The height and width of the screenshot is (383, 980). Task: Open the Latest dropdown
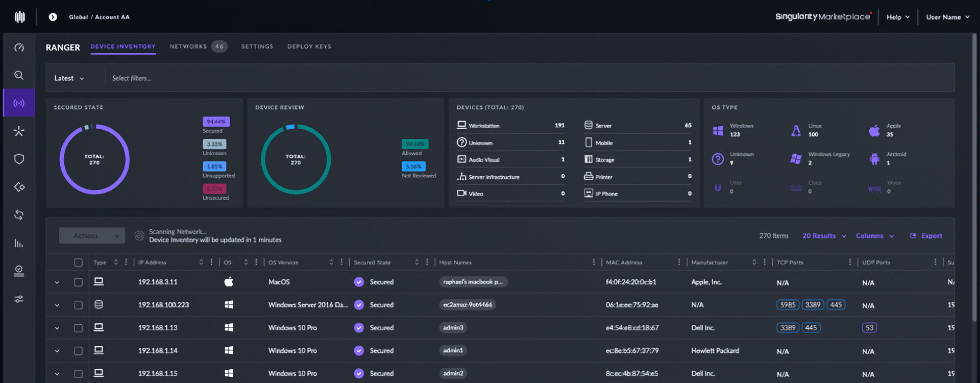pyautogui.click(x=69, y=78)
